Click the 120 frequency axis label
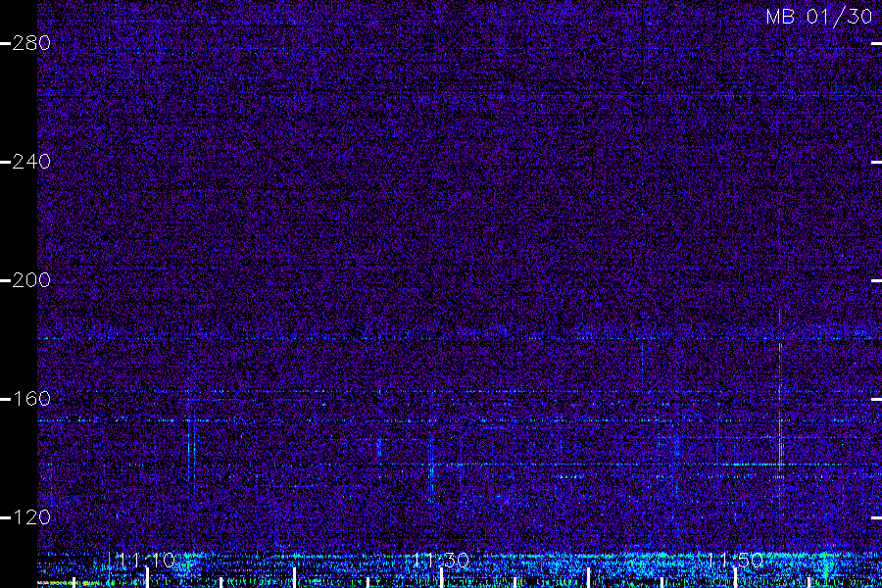Screen dimensions: 882x588 (x=31, y=517)
